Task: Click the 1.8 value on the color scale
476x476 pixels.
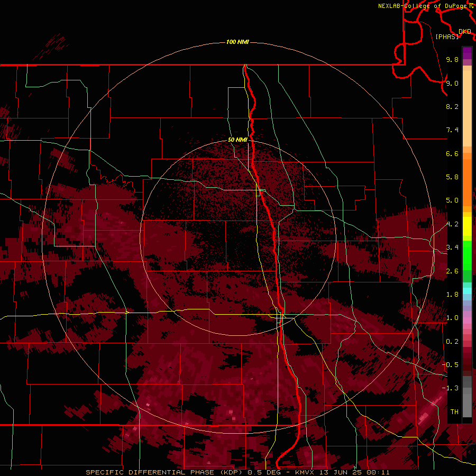Action: (x=452, y=295)
